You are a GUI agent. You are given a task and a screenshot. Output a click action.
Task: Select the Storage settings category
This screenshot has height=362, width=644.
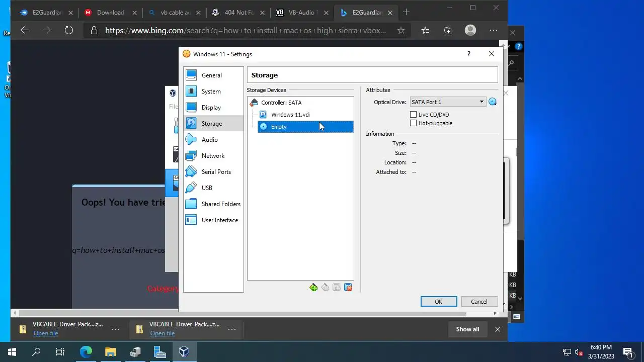[x=213, y=124]
